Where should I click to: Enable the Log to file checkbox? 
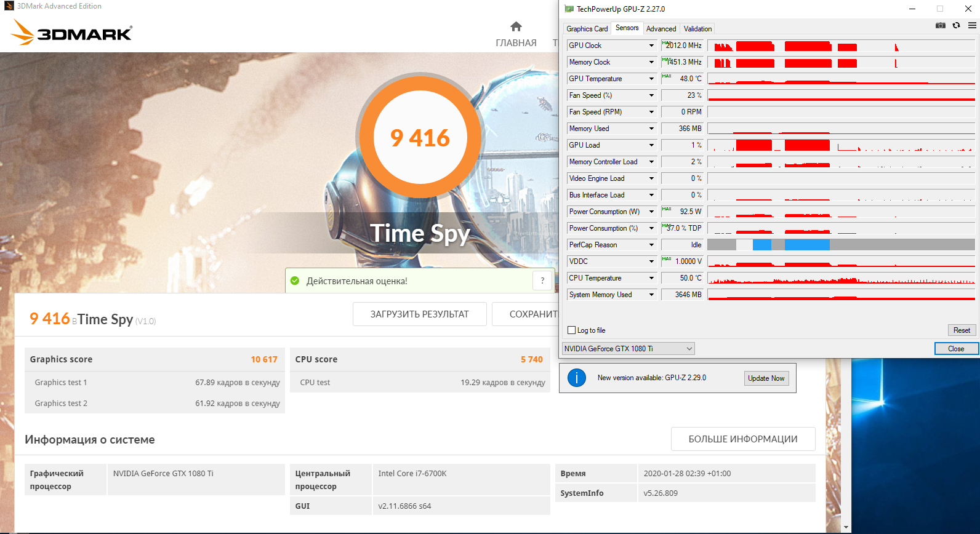(x=571, y=330)
